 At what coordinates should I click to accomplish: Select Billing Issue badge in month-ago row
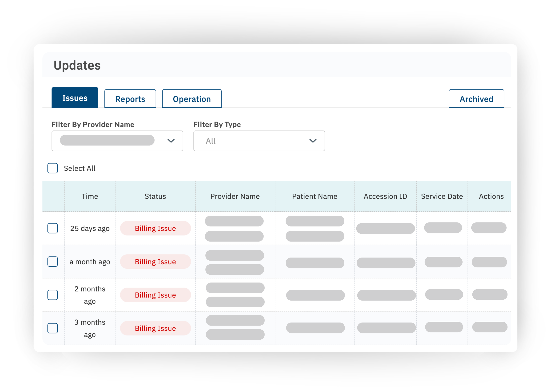tap(155, 262)
